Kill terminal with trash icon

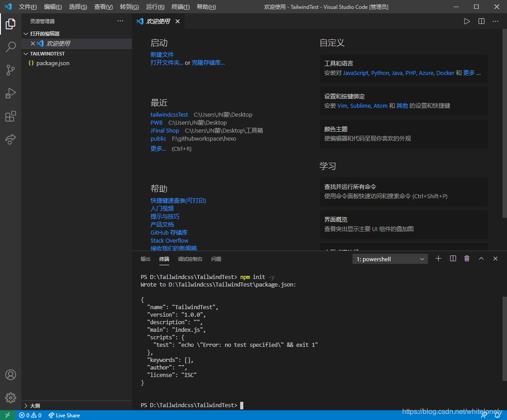pyautogui.click(x=467, y=259)
